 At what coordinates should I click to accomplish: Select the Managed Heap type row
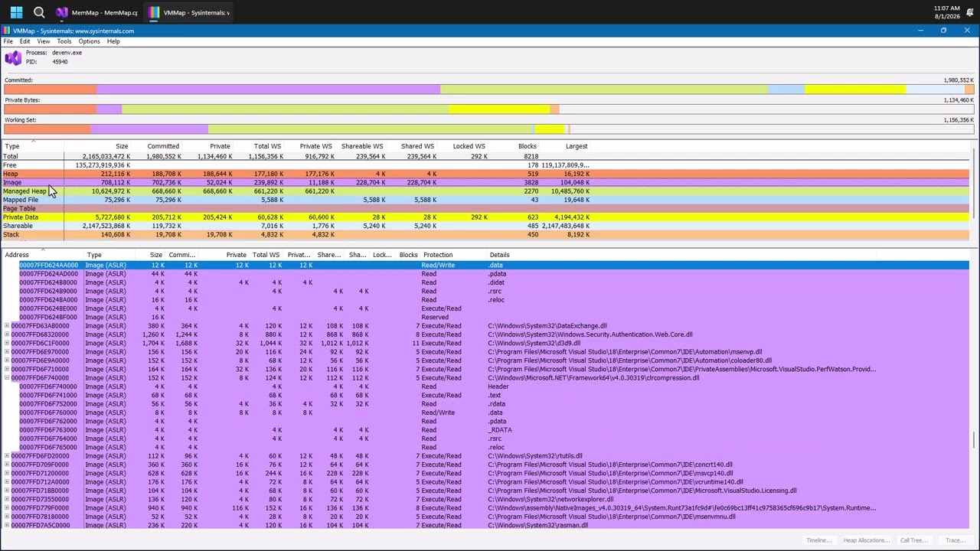(x=486, y=191)
